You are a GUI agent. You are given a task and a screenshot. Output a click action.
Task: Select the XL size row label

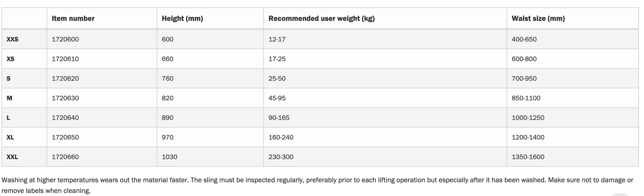click(x=10, y=137)
